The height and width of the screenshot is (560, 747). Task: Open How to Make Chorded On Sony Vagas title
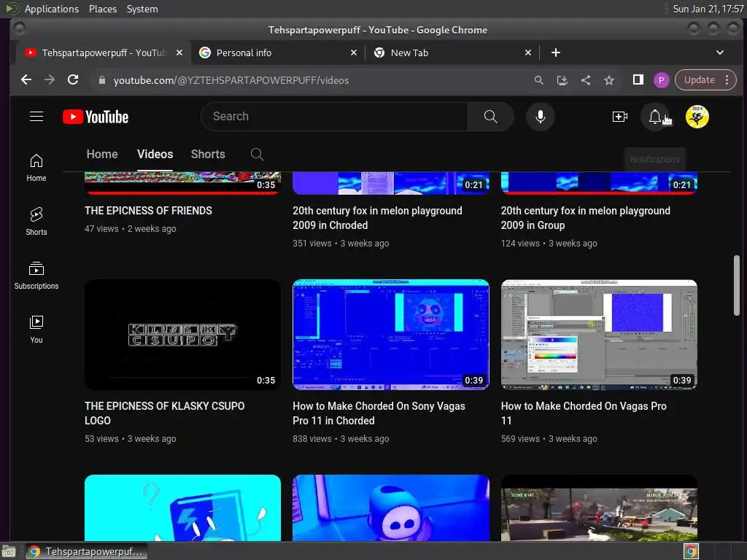coord(379,413)
